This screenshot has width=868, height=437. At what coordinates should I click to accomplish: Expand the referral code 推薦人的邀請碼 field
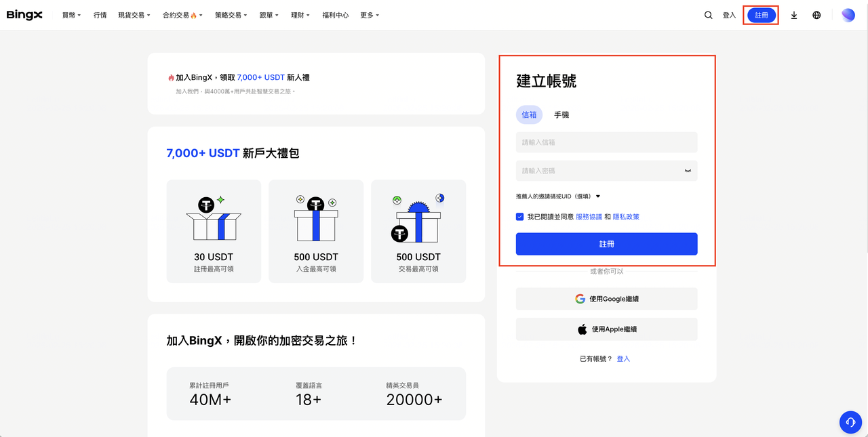click(x=558, y=196)
